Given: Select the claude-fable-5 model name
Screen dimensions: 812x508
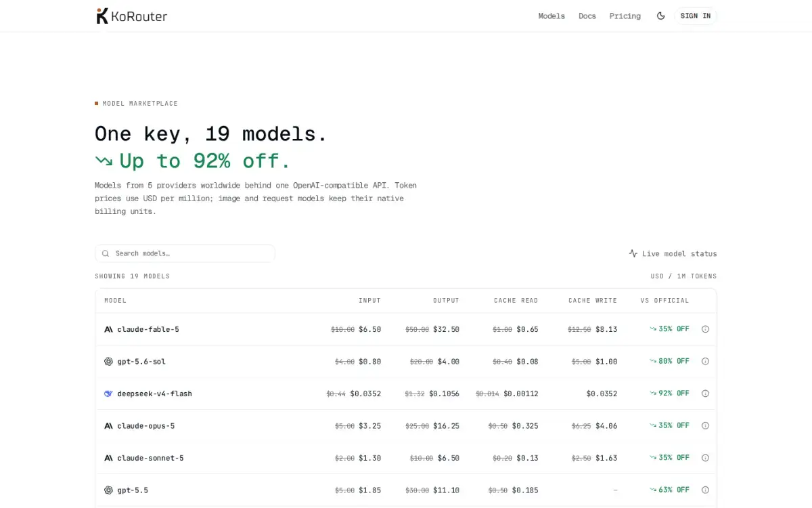Looking at the screenshot, I should tap(148, 329).
